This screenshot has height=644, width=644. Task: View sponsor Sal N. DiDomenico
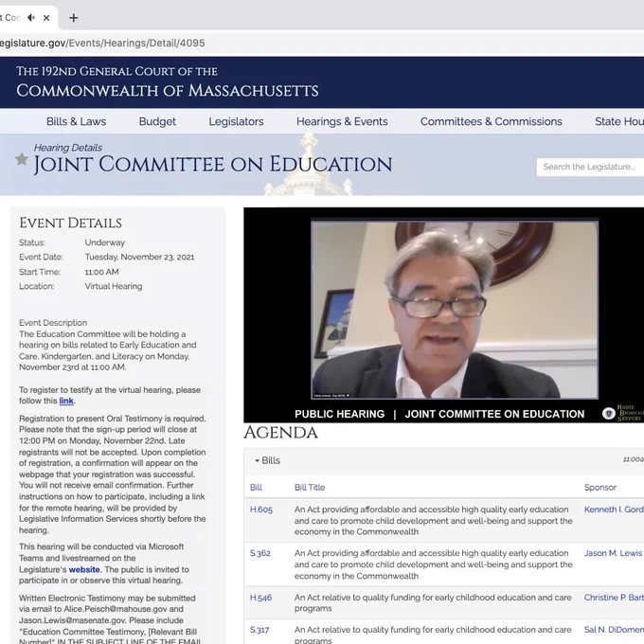tap(614, 630)
